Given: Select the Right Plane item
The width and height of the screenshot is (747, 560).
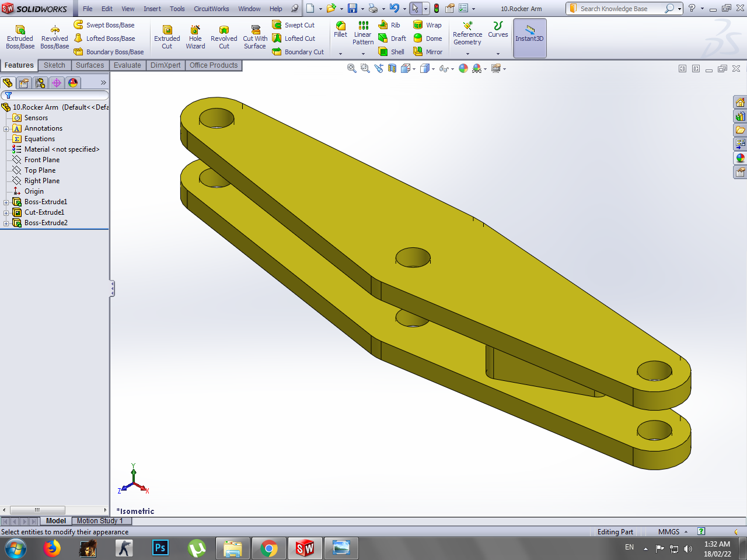Looking at the screenshot, I should (x=42, y=181).
